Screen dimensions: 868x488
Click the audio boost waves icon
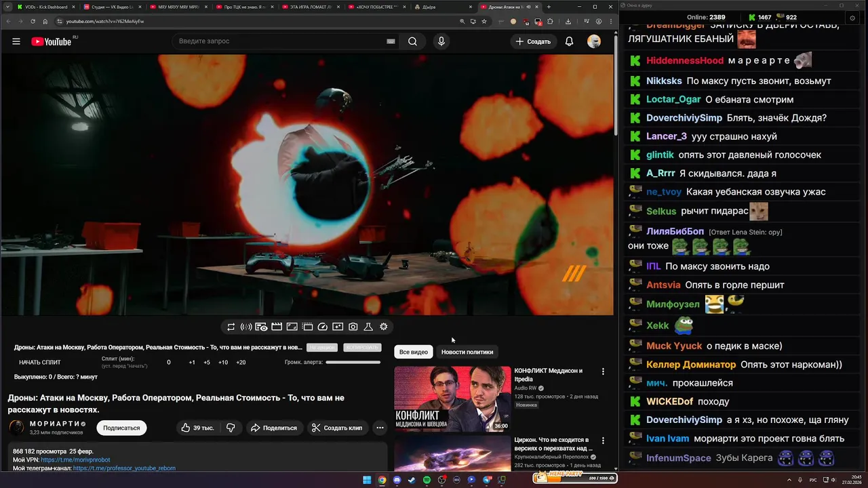[246, 327]
